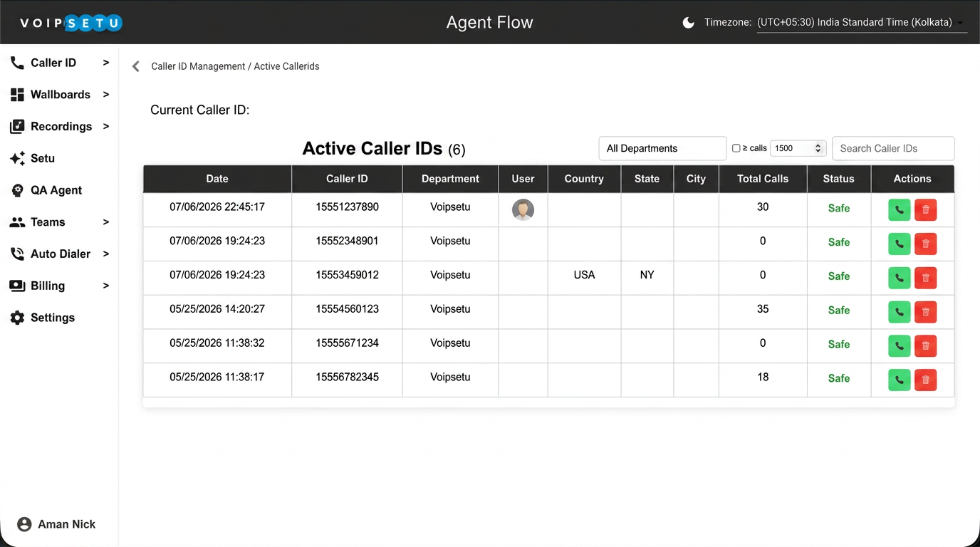Click the Aman Nick profile icon
The height and width of the screenshot is (547, 980).
pyautogui.click(x=24, y=524)
